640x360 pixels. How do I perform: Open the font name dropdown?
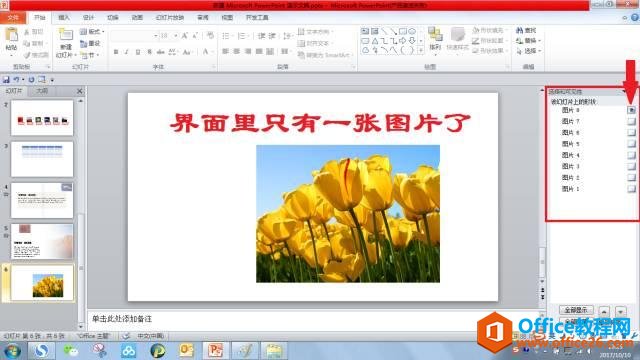[x=155, y=36]
